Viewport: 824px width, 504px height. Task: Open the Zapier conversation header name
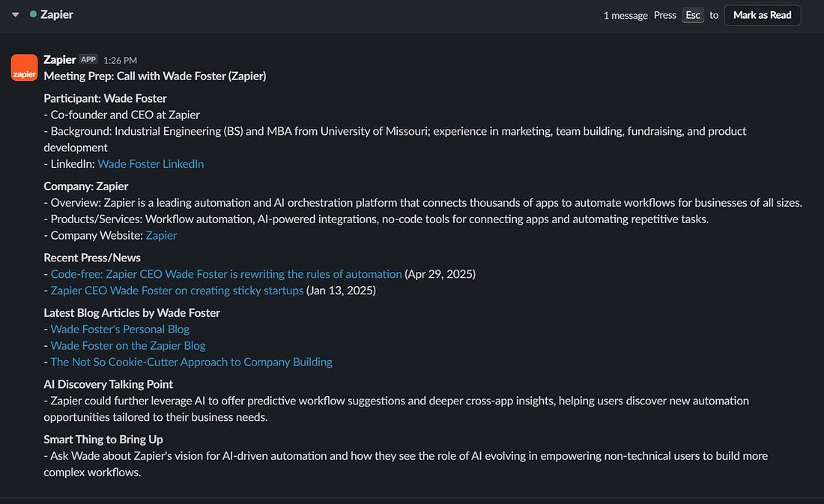(57, 15)
